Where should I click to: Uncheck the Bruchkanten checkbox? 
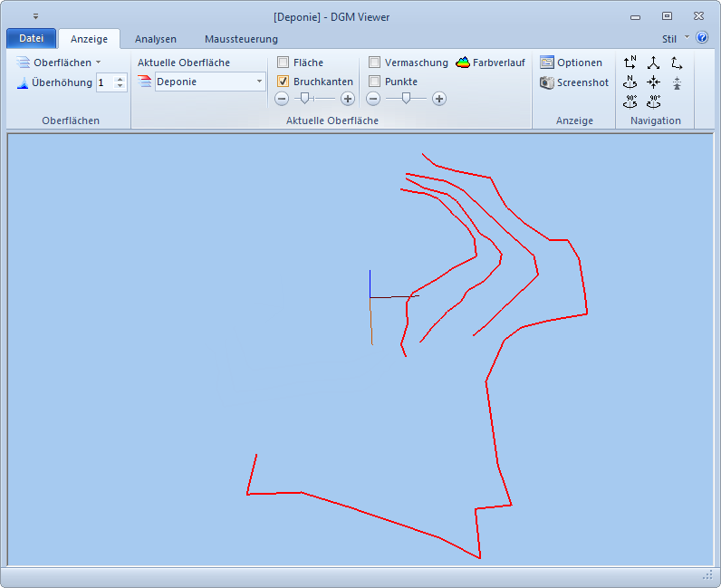284,82
